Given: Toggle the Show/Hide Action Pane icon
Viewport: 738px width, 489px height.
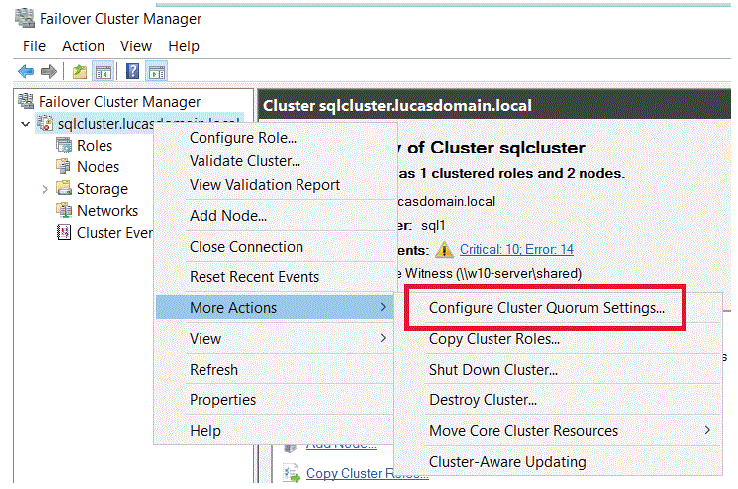Looking at the screenshot, I should coord(157,72).
